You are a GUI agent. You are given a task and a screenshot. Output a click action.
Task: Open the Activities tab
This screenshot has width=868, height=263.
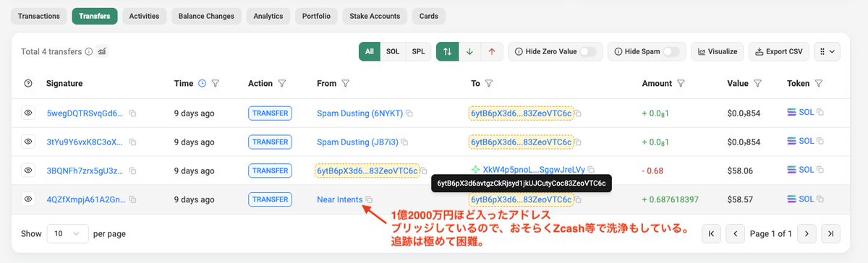145,15
